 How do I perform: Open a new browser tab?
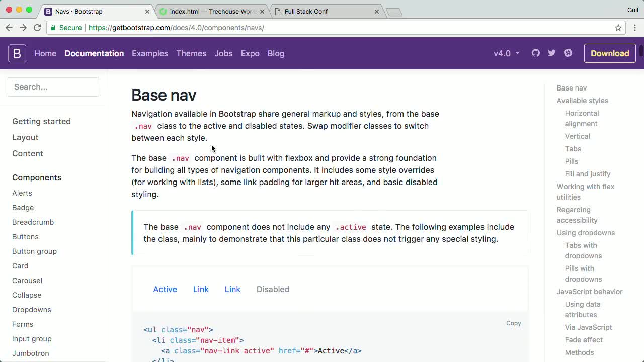pos(394,11)
